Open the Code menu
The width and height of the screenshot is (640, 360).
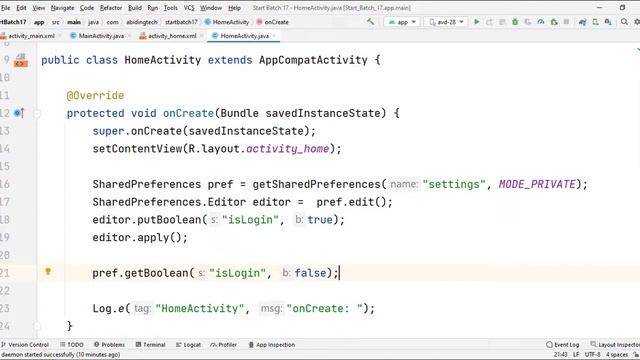(87, 8)
